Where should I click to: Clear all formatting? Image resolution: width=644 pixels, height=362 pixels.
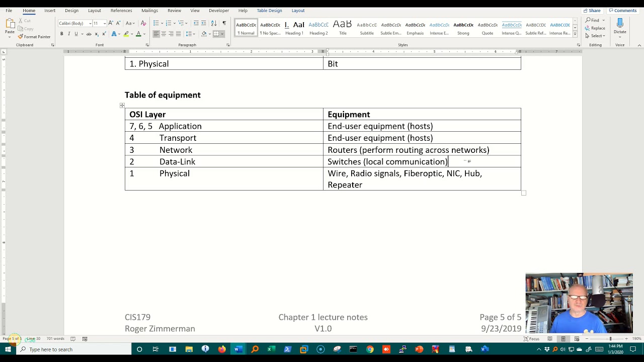[143, 23]
